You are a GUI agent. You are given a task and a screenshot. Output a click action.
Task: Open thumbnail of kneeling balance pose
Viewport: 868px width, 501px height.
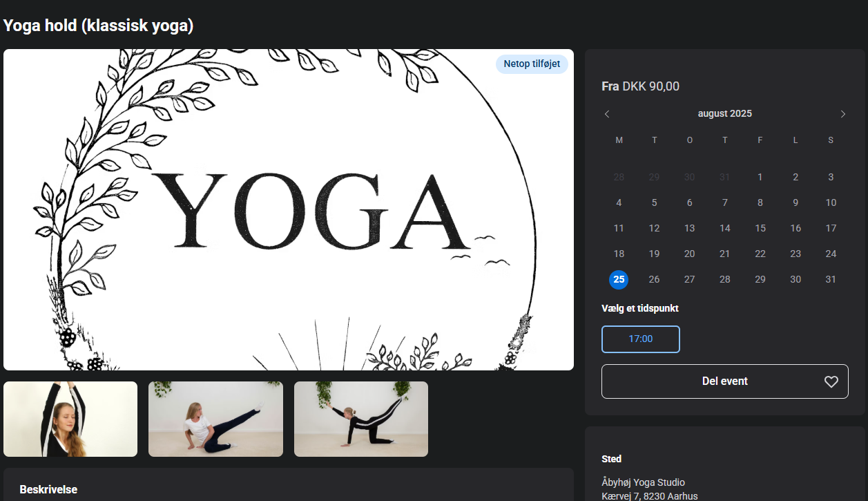(361, 419)
